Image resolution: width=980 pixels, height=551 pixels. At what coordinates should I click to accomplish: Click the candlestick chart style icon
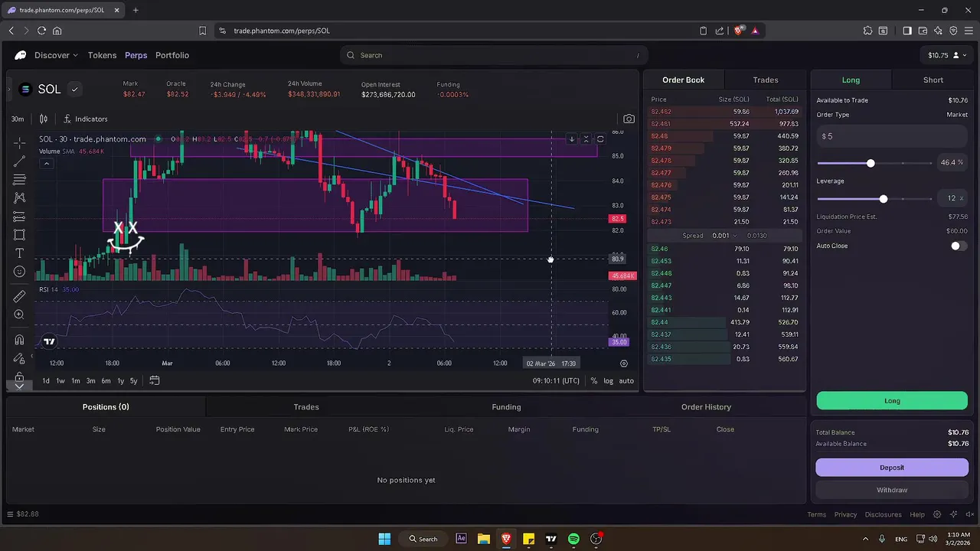(44, 119)
